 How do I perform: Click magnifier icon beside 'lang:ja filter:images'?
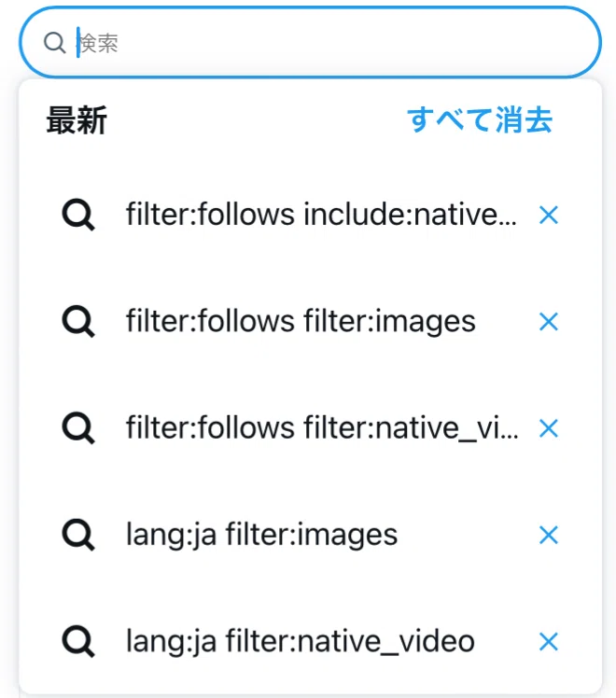78,535
